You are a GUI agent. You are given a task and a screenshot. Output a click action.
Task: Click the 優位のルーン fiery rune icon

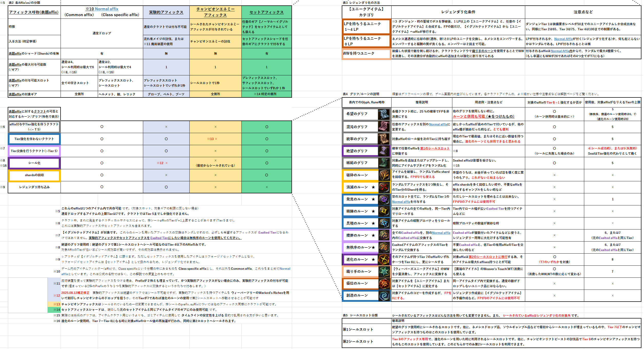click(x=384, y=284)
